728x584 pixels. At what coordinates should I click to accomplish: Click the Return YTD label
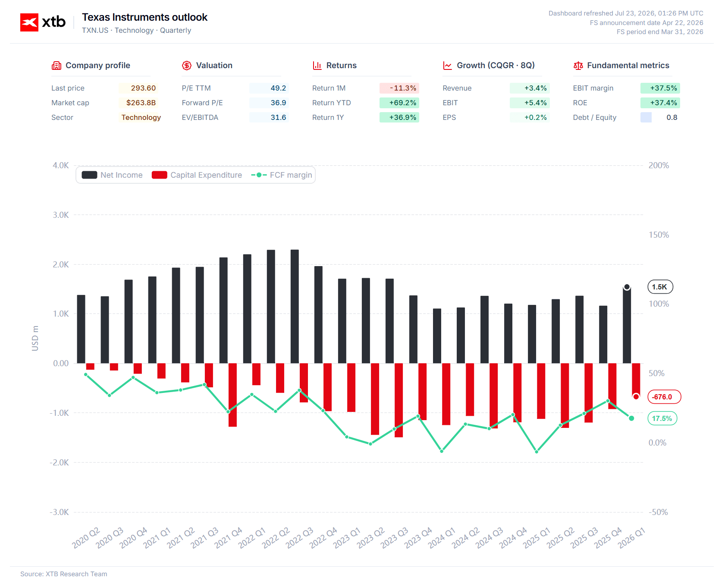pos(332,103)
